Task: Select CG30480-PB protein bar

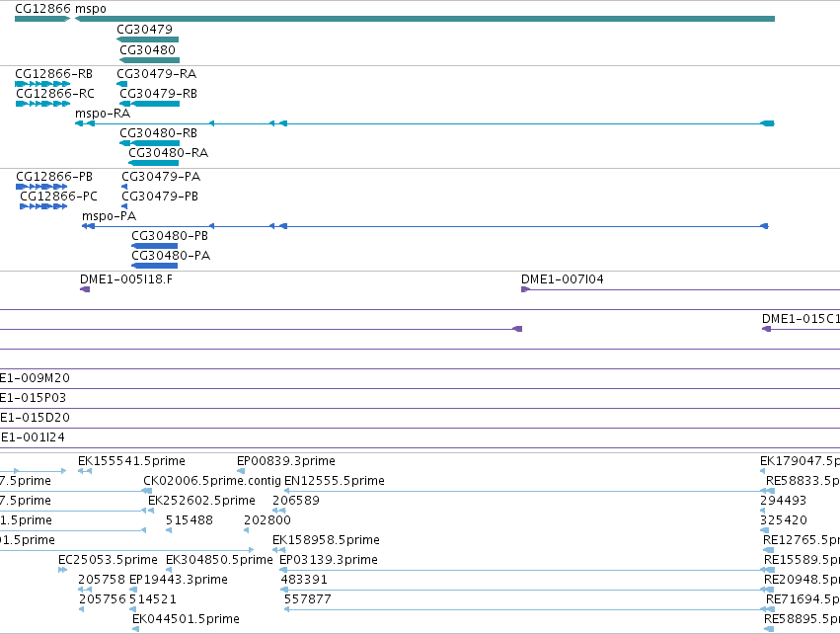Action: tap(154, 246)
